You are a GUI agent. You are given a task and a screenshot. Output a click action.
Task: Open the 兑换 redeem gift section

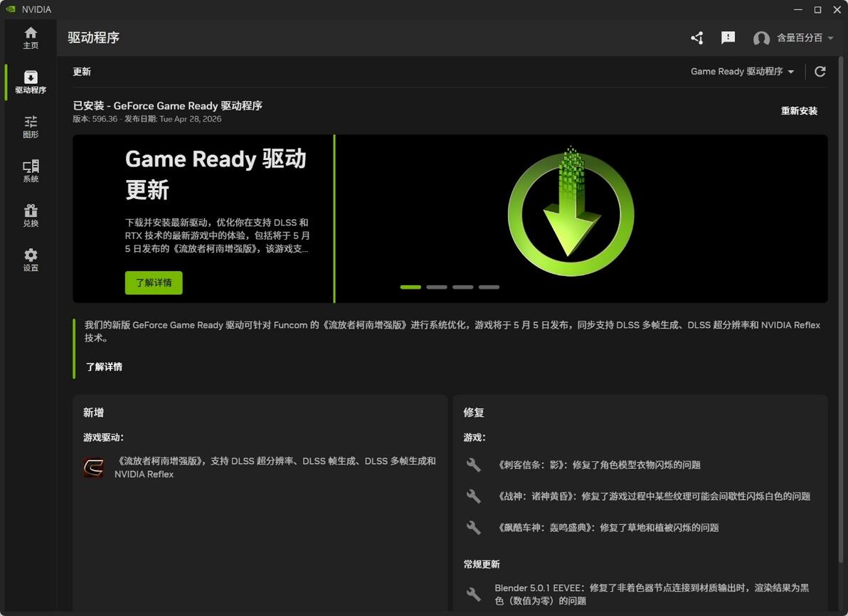[x=31, y=216]
